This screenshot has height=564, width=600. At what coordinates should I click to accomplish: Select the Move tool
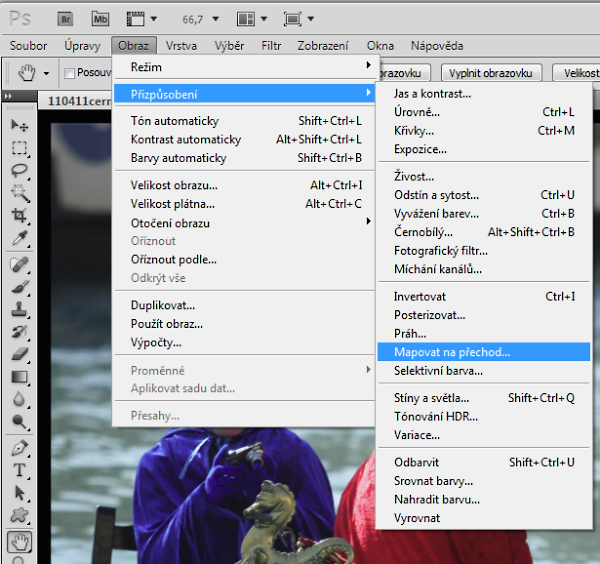(19, 125)
